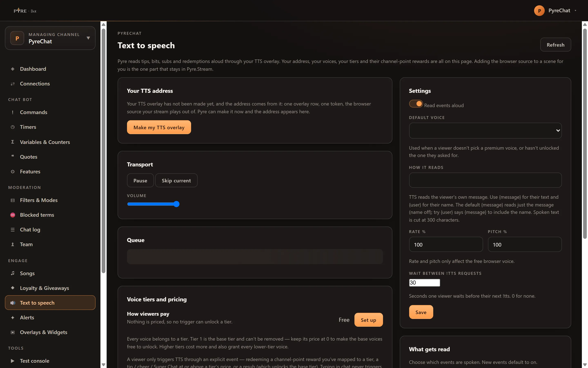Click the Filters & Modes list icon
This screenshot has width=588, height=368.
[13, 200]
